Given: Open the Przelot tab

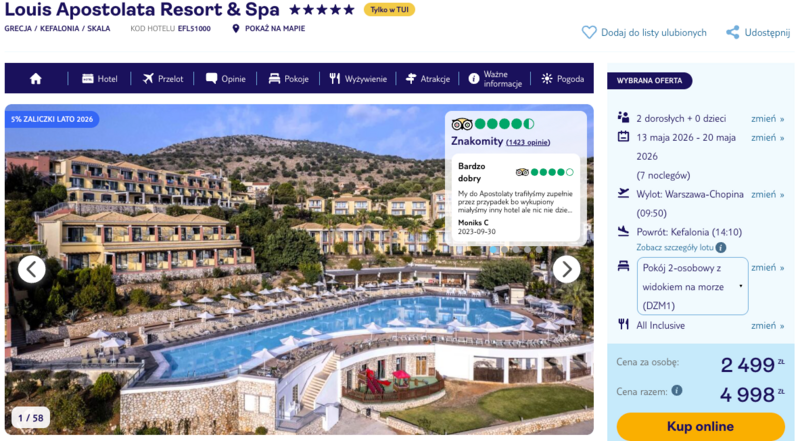Looking at the screenshot, I should click(163, 79).
